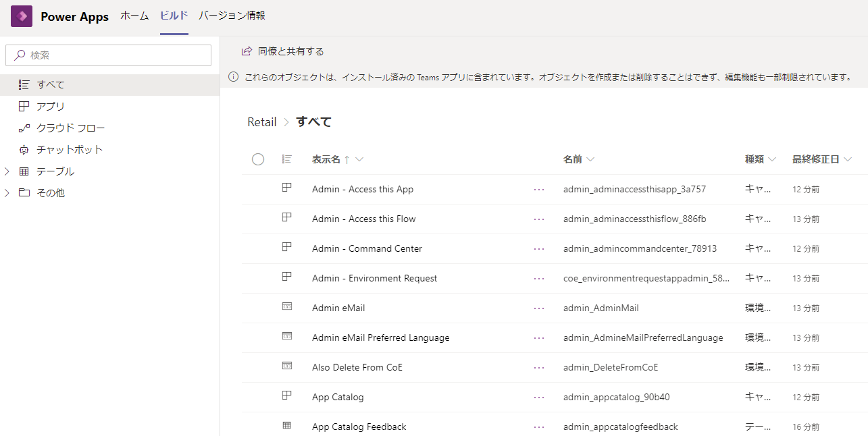Open Also Delete From CoE item
The height and width of the screenshot is (436, 868).
pyautogui.click(x=357, y=368)
